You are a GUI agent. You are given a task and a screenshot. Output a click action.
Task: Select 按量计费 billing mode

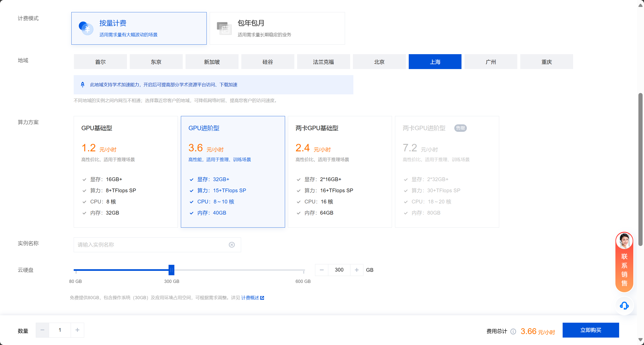(139, 28)
